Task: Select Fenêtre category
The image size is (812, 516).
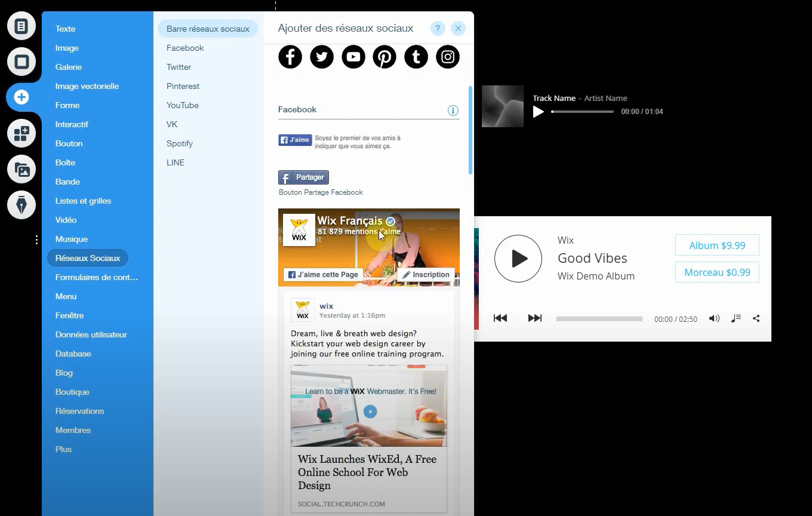Action: click(70, 315)
